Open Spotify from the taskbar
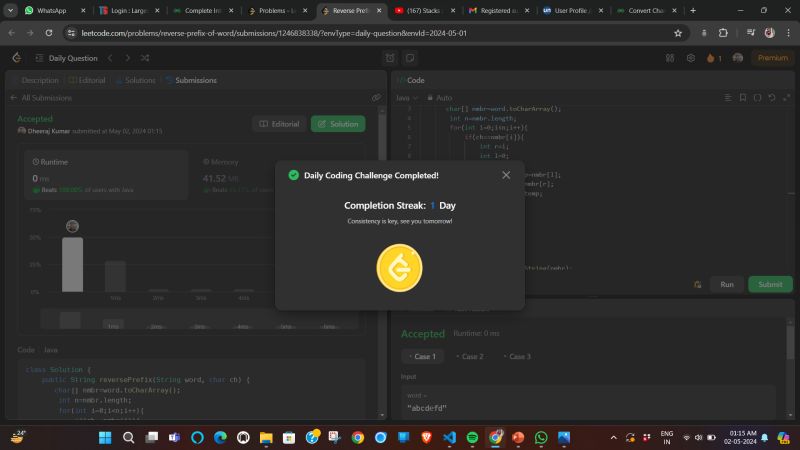 [x=472, y=438]
